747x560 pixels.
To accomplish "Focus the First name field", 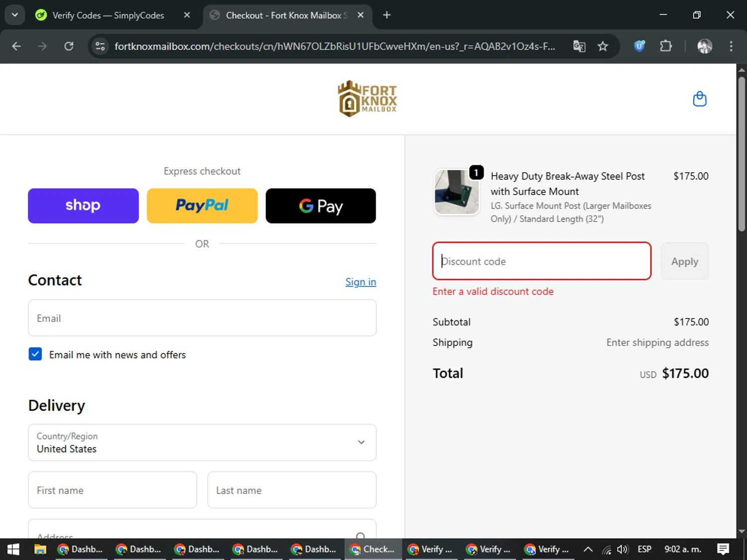I will pyautogui.click(x=113, y=490).
